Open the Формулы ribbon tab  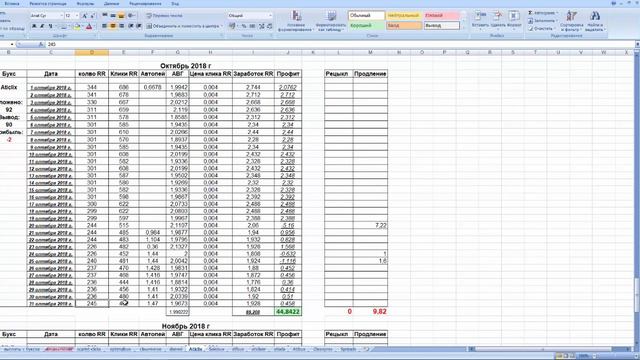(85, 4)
